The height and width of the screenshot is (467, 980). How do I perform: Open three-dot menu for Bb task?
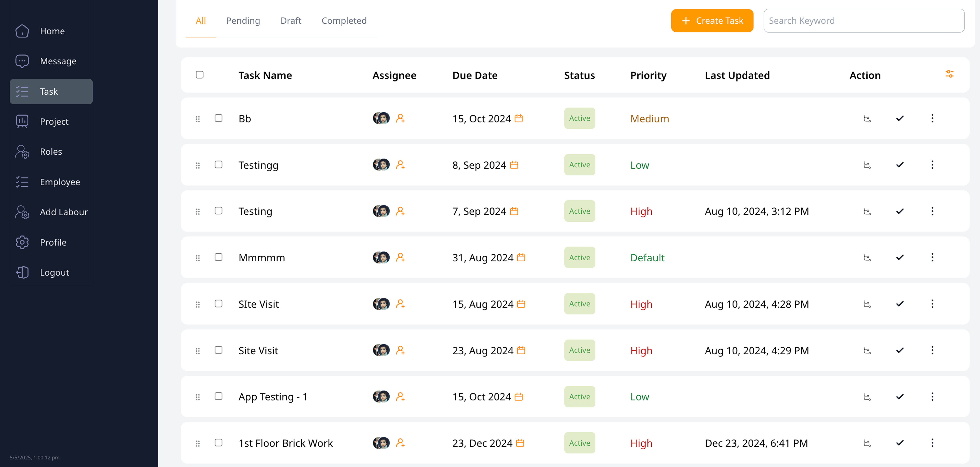point(932,118)
